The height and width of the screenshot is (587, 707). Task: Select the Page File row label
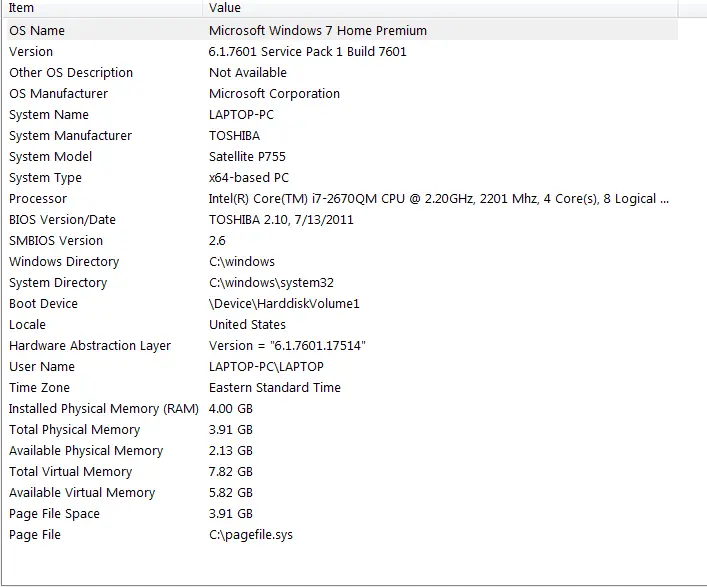point(35,534)
